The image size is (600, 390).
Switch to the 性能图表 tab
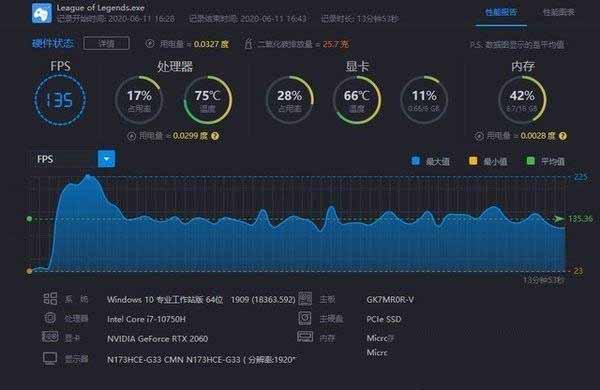pos(559,12)
